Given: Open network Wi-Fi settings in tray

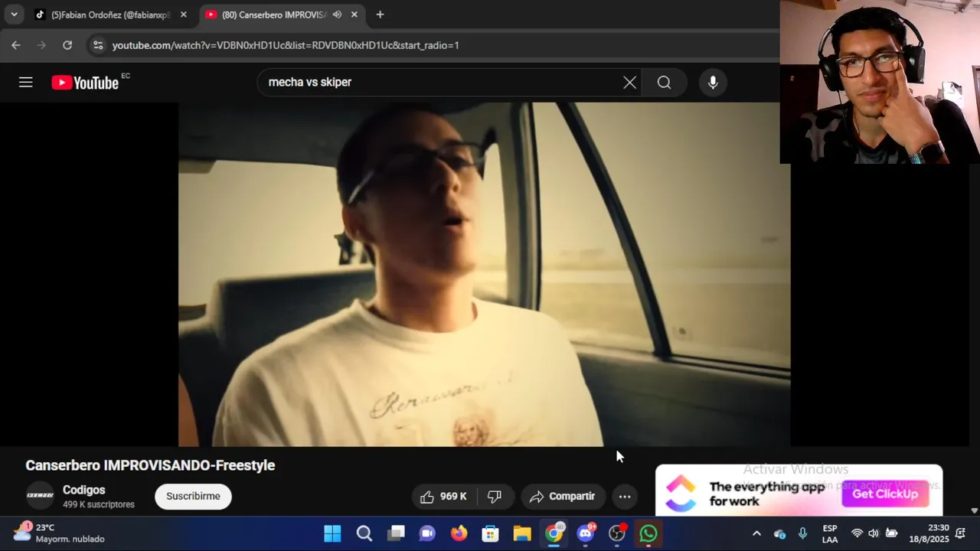Looking at the screenshot, I should (857, 533).
